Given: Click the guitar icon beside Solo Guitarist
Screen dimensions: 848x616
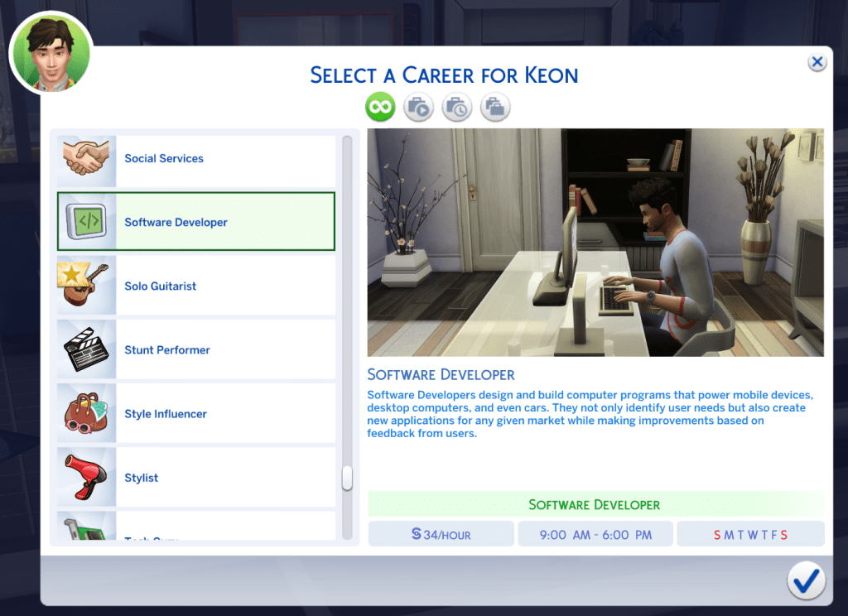Looking at the screenshot, I should pos(85,286).
